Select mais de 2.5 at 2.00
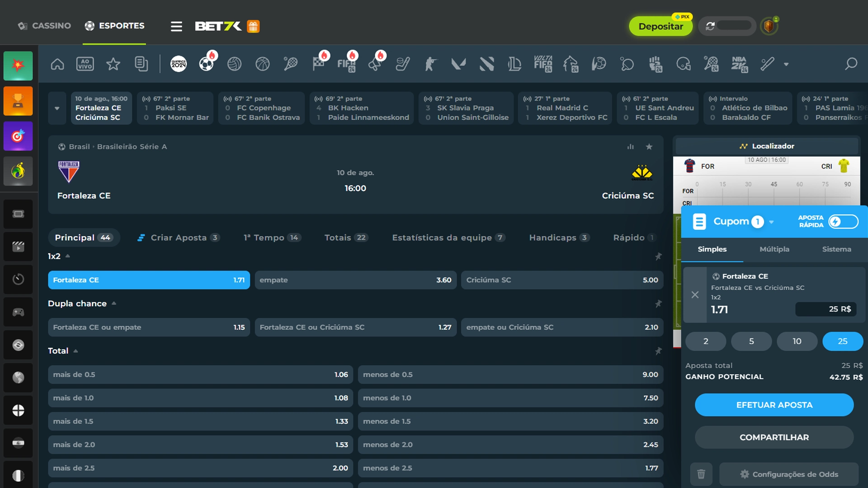The height and width of the screenshot is (488, 868). tap(200, 468)
